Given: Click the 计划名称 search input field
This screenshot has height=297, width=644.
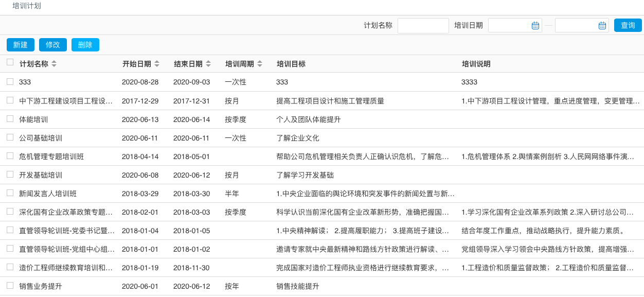Looking at the screenshot, I should (x=423, y=25).
